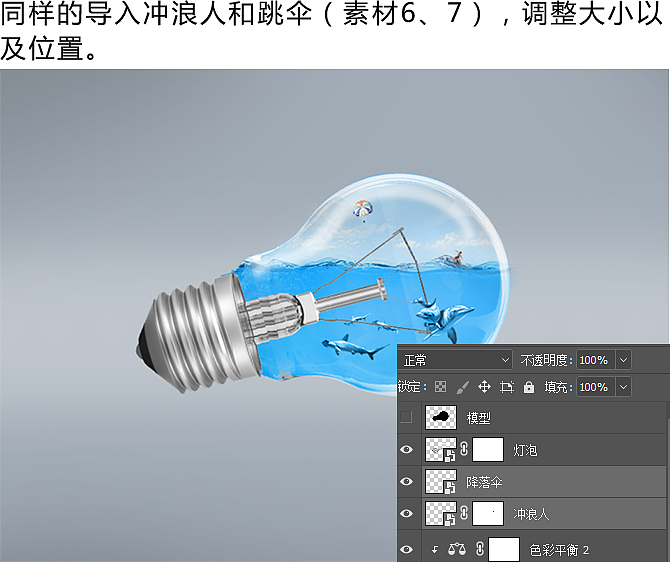Toggle lock transparent pixels icon
Viewport: 670px width, 562px height.
click(x=440, y=387)
